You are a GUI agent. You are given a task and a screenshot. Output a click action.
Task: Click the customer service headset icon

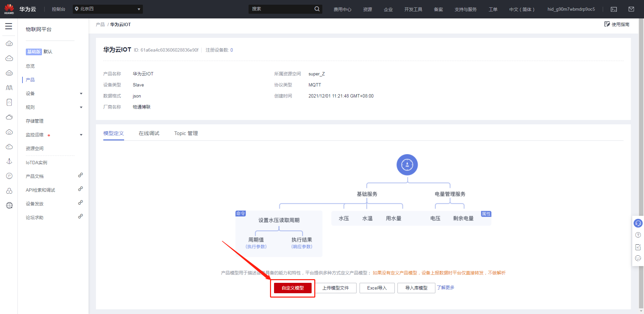point(638,223)
